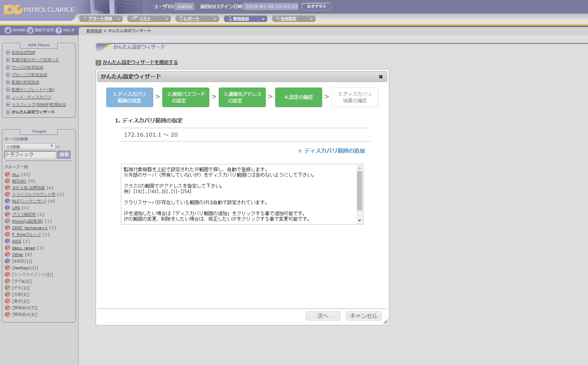Image resolution: width=588 pixels, height=365 pixels.
Task: Open the CM部_temporary1 group link
Action: [30, 228]
